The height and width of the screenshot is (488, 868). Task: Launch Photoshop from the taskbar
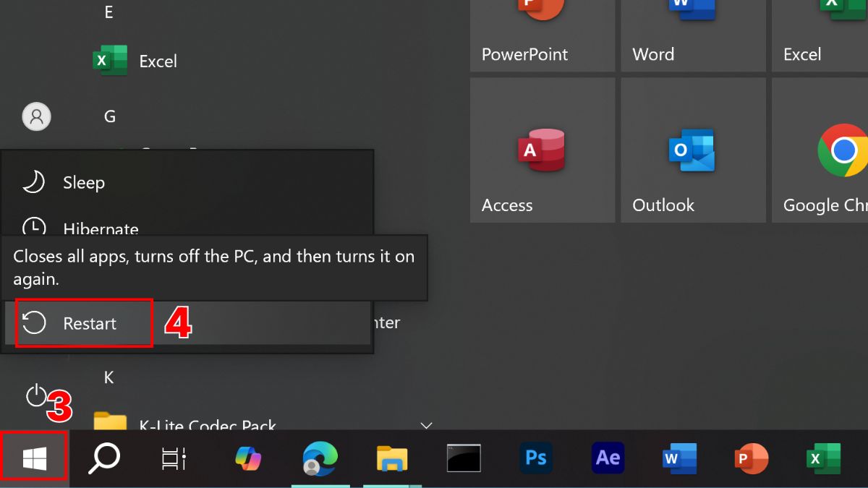[536, 458]
